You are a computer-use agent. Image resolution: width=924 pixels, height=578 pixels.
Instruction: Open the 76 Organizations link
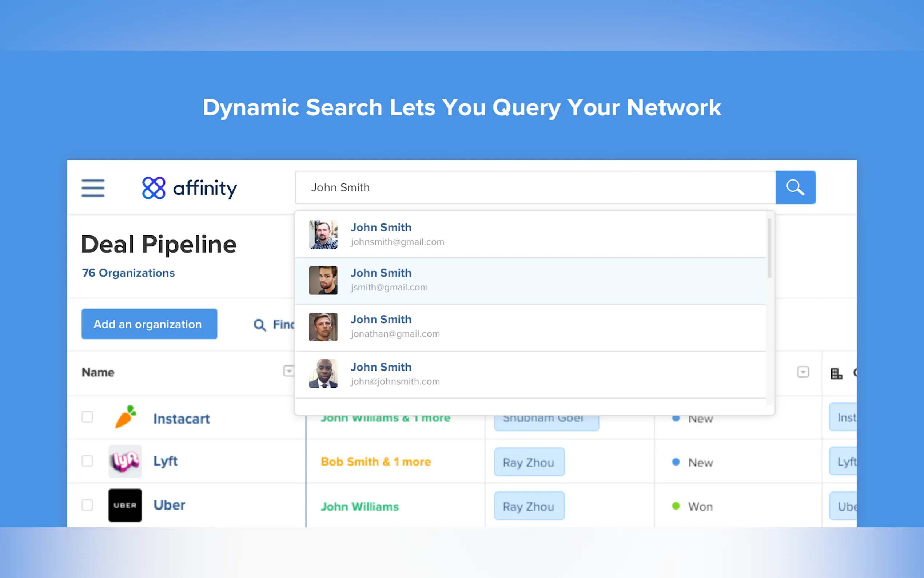tap(128, 273)
